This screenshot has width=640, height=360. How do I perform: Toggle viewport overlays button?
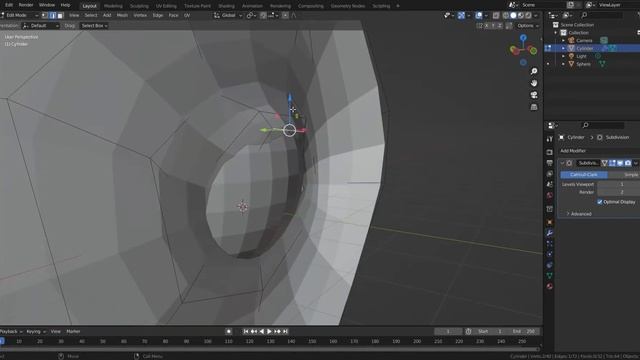(479, 15)
